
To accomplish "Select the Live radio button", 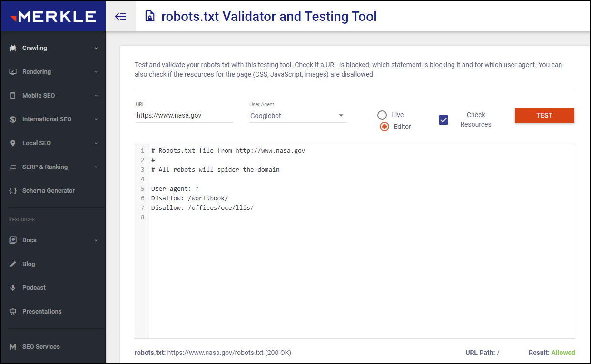I will (x=382, y=115).
